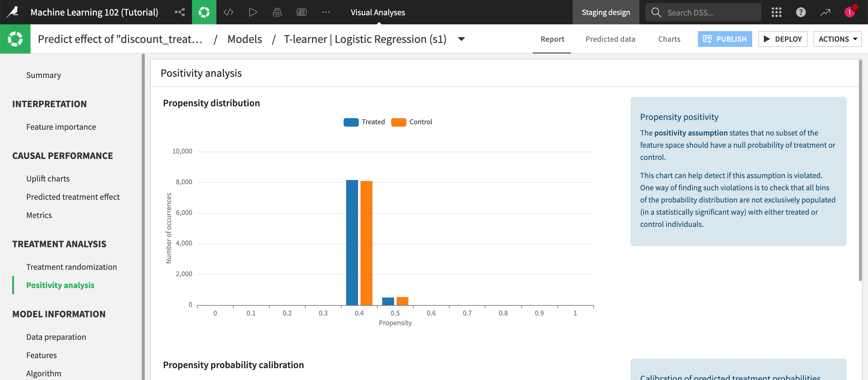Switch to the Predicted data tab

pos(610,39)
